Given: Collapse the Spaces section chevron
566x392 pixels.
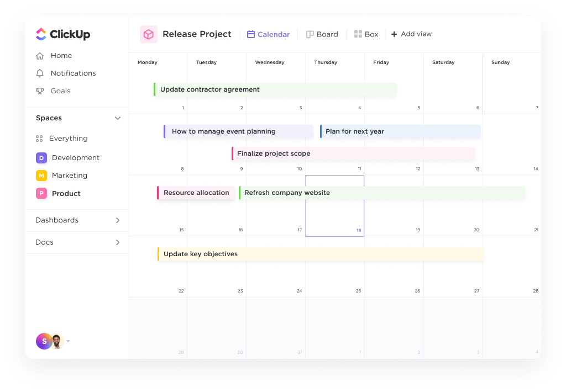Looking at the screenshot, I should [x=117, y=118].
